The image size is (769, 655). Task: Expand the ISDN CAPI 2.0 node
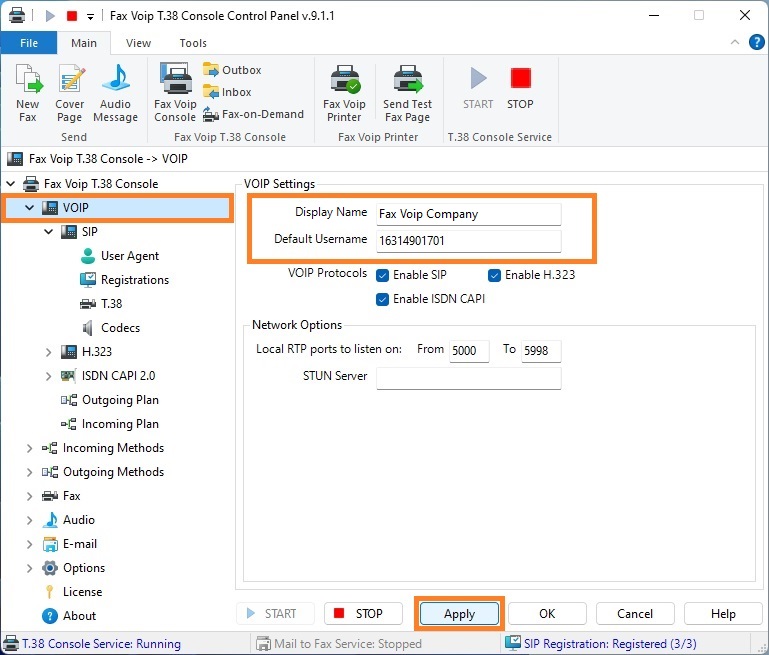[x=48, y=376]
